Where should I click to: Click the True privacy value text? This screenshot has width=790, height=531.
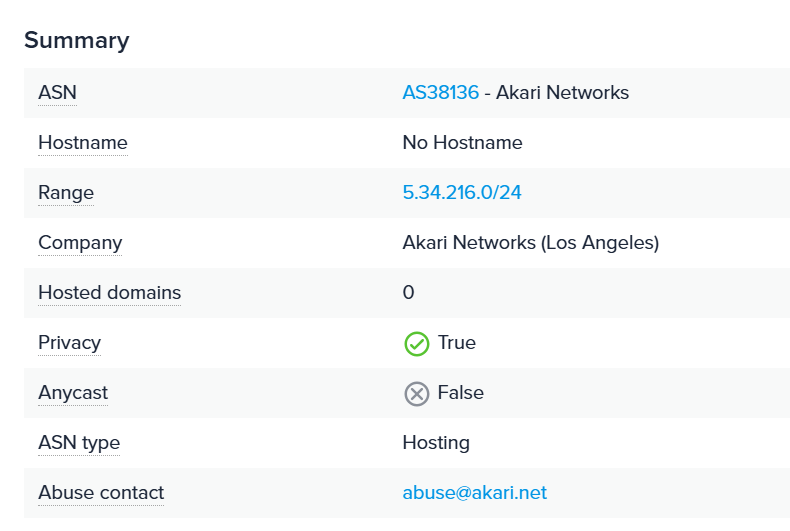point(457,343)
